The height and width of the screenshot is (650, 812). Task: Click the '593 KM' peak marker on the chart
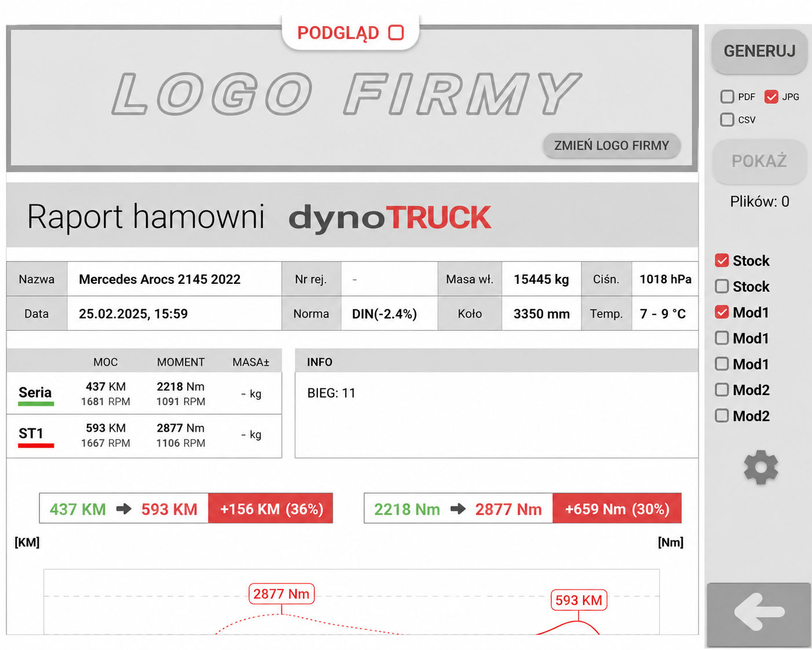point(579,600)
